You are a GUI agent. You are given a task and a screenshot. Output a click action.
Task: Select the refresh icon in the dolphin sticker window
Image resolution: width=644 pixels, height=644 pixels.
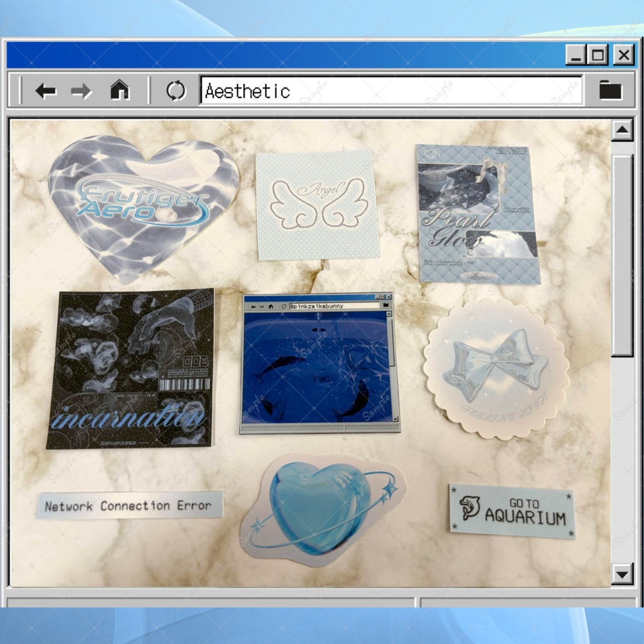(284, 305)
